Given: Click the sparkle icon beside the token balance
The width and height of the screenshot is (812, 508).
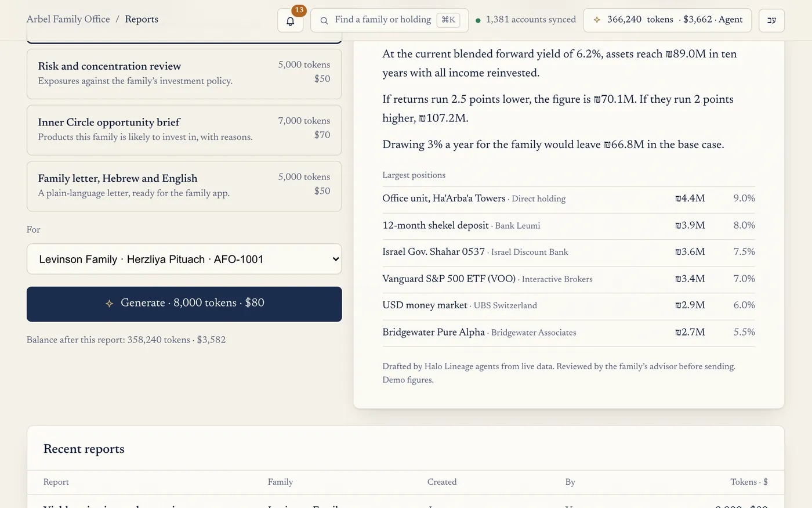Looking at the screenshot, I should pos(597,20).
